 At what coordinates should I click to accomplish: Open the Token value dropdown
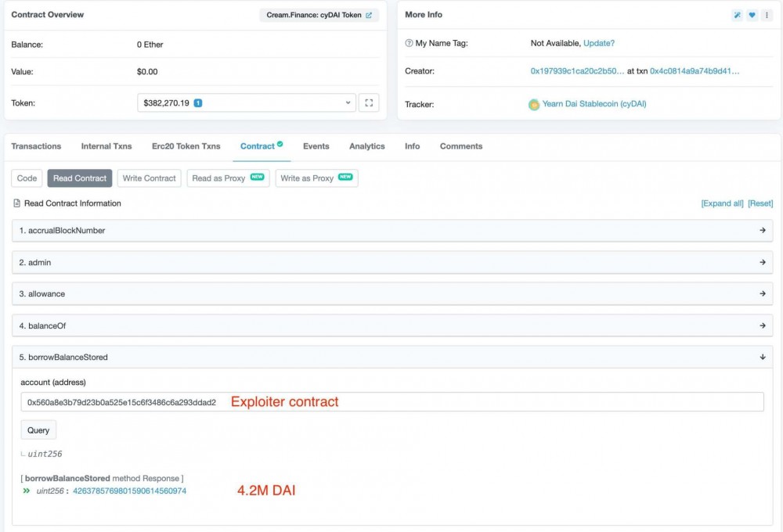tap(348, 102)
